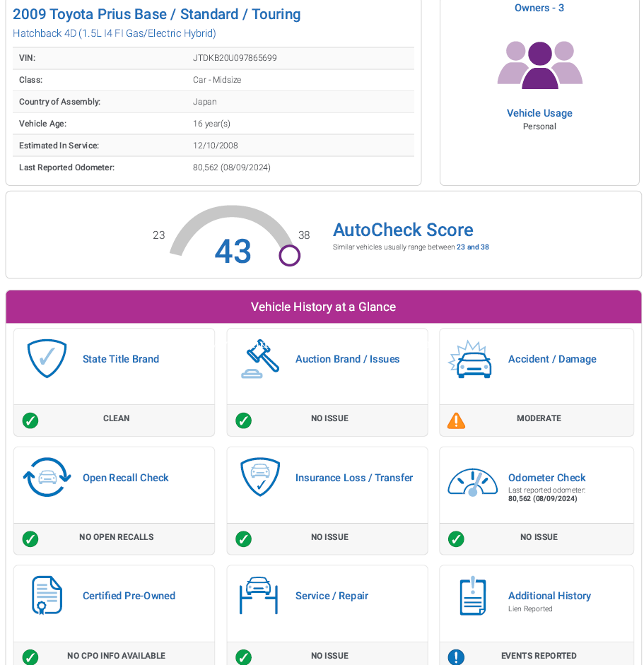Image resolution: width=644 pixels, height=665 pixels.
Task: Click the VIN value JTDKB20U097865699
Action: (235, 58)
